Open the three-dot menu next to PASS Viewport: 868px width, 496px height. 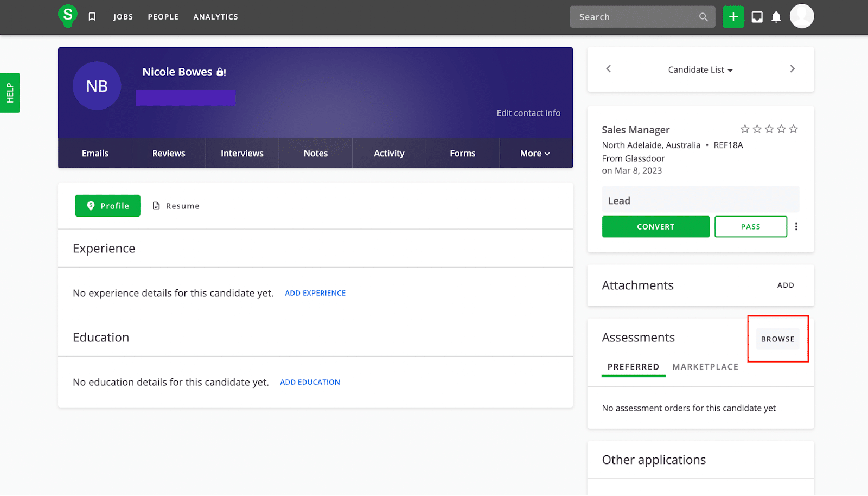(796, 226)
